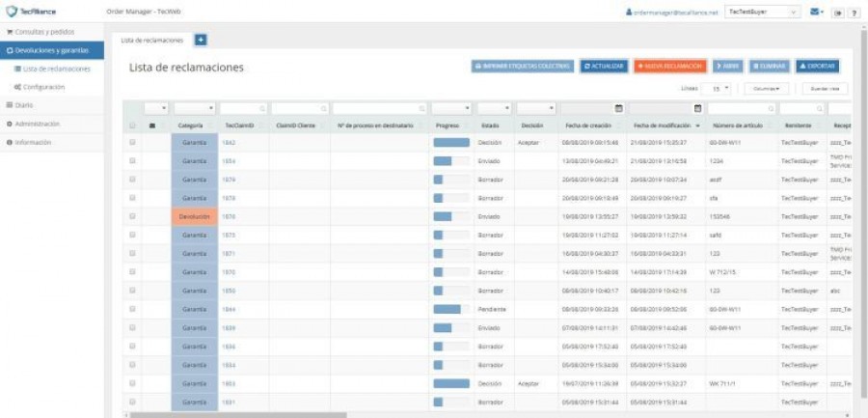Click sort arrow on Fecha de modificación header

pos(697,126)
